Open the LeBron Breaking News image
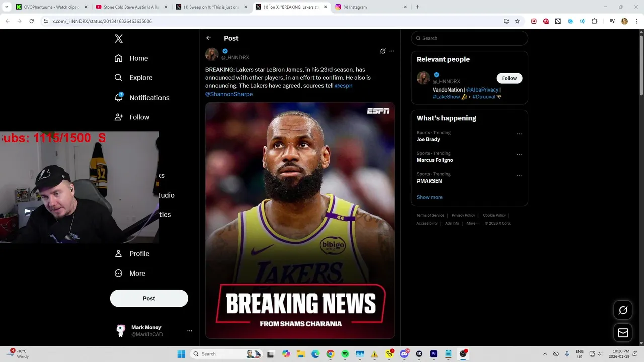The width and height of the screenshot is (644, 362). (300, 221)
